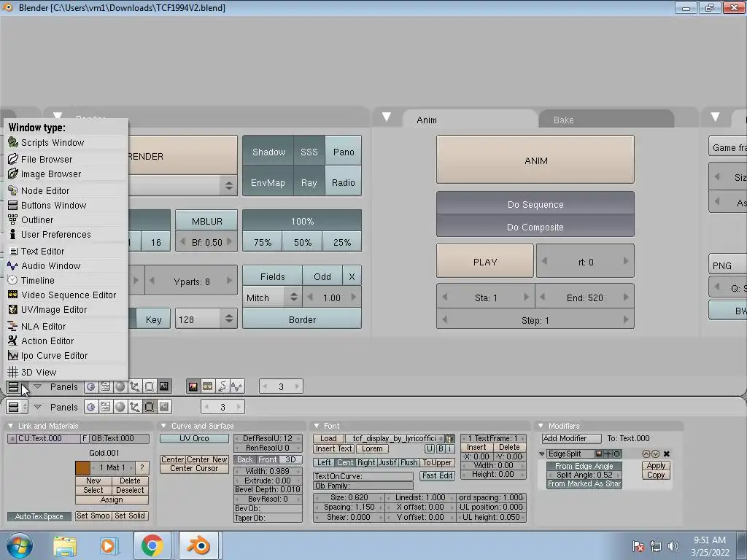Select Script context icon in upper header
Image resolution: width=747 pixels, height=560 pixels.
click(105, 386)
